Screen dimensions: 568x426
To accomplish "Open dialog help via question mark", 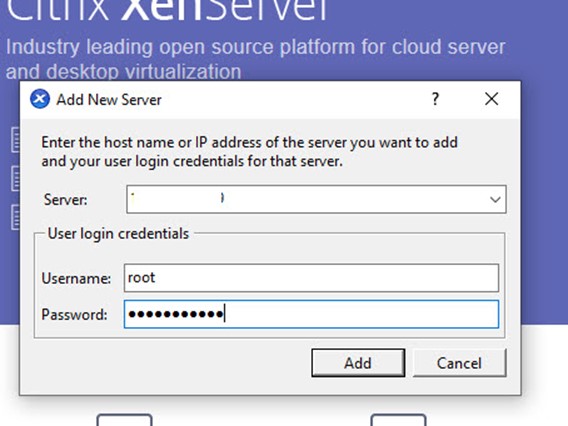I will [435, 99].
